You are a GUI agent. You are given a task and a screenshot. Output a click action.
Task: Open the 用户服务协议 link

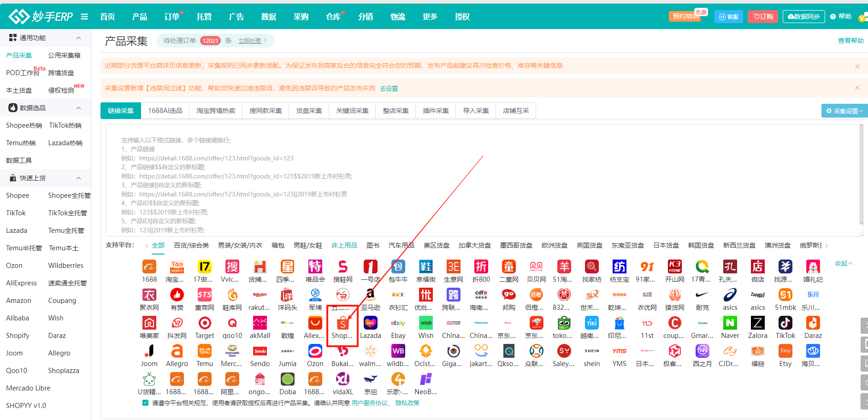[370, 403]
